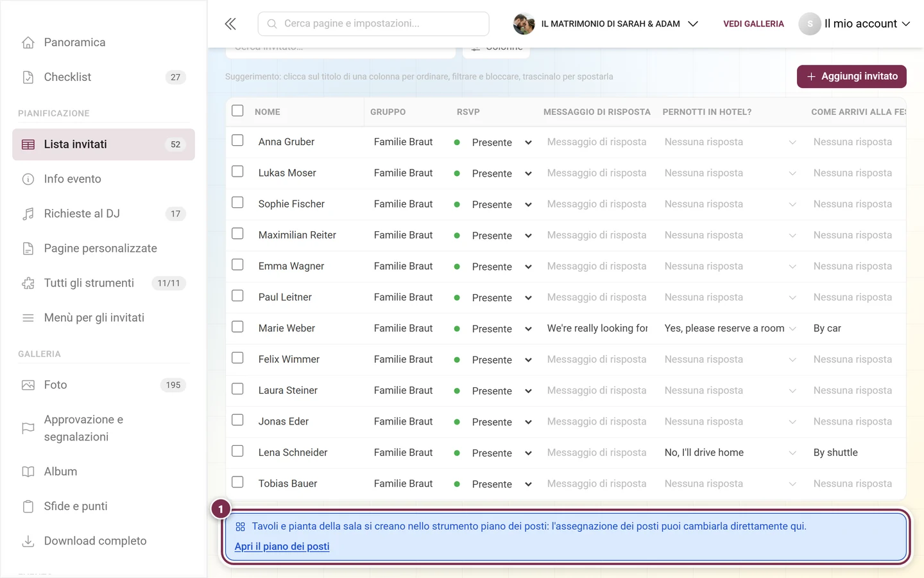The height and width of the screenshot is (578, 924).
Task: Go to Richieste al DJ
Action: coord(103,214)
